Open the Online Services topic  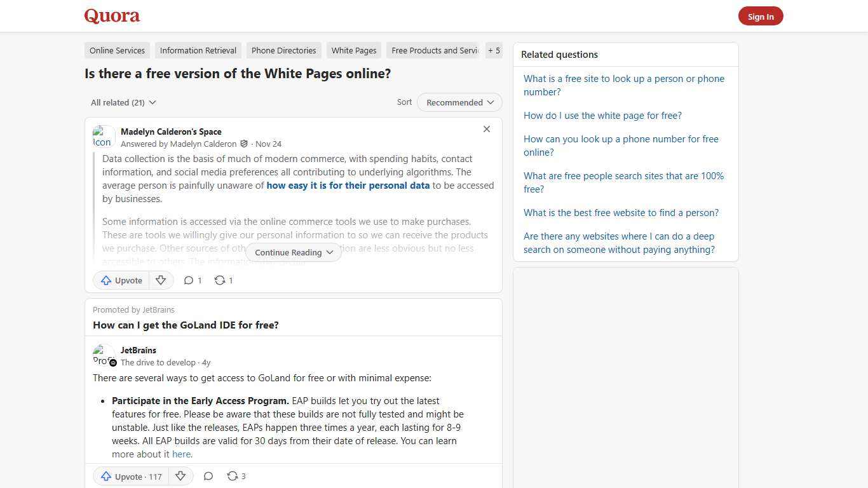[117, 50]
